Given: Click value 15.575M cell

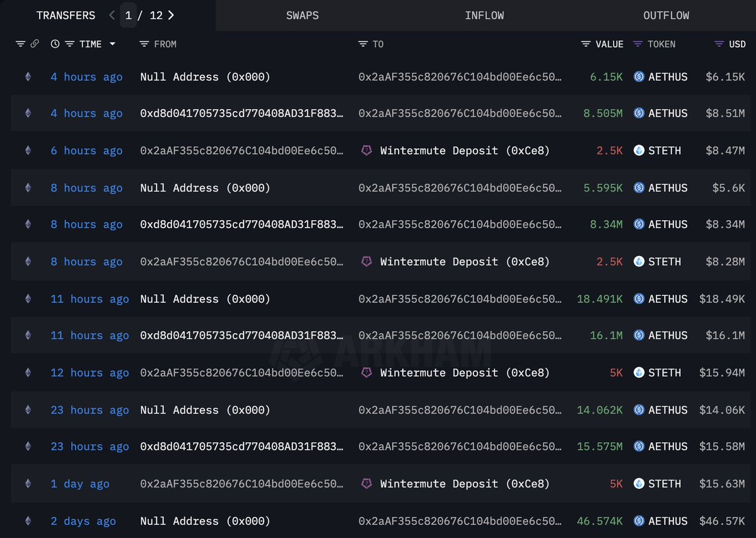Looking at the screenshot, I should pyautogui.click(x=600, y=447).
